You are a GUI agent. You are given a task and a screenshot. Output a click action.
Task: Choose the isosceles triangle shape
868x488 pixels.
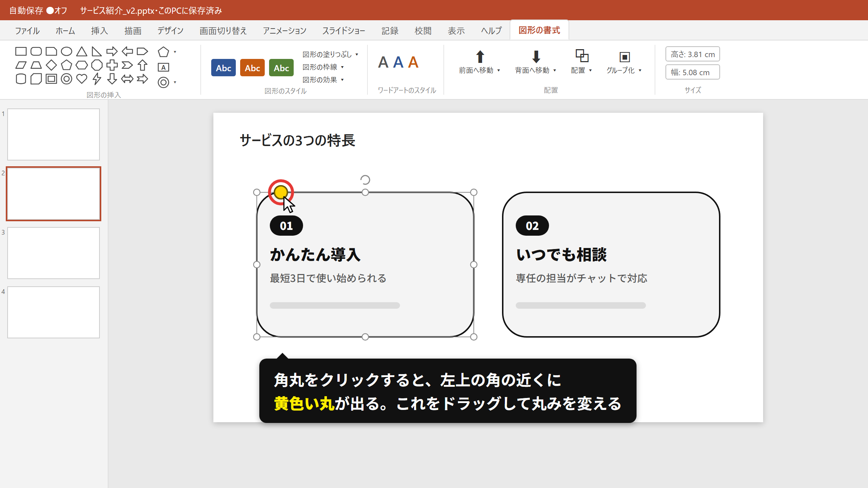[x=82, y=51]
